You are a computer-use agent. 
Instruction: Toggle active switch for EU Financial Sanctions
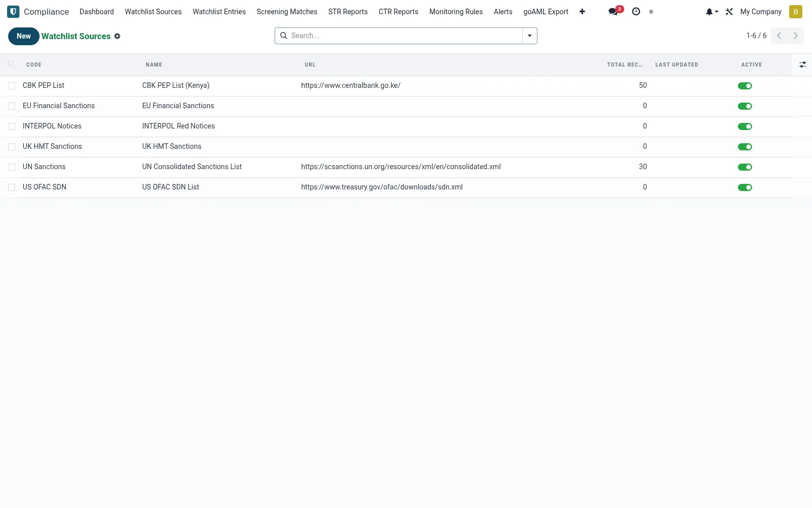point(745,106)
